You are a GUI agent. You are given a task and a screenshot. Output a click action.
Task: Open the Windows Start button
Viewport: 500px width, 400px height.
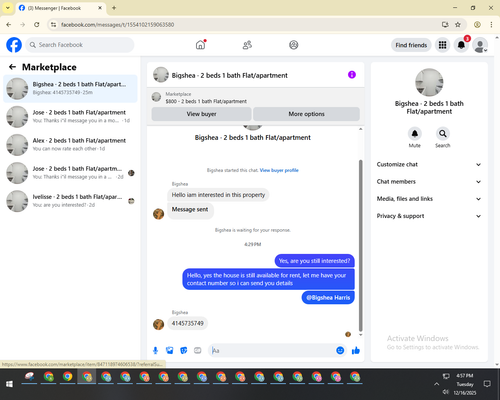9,384
